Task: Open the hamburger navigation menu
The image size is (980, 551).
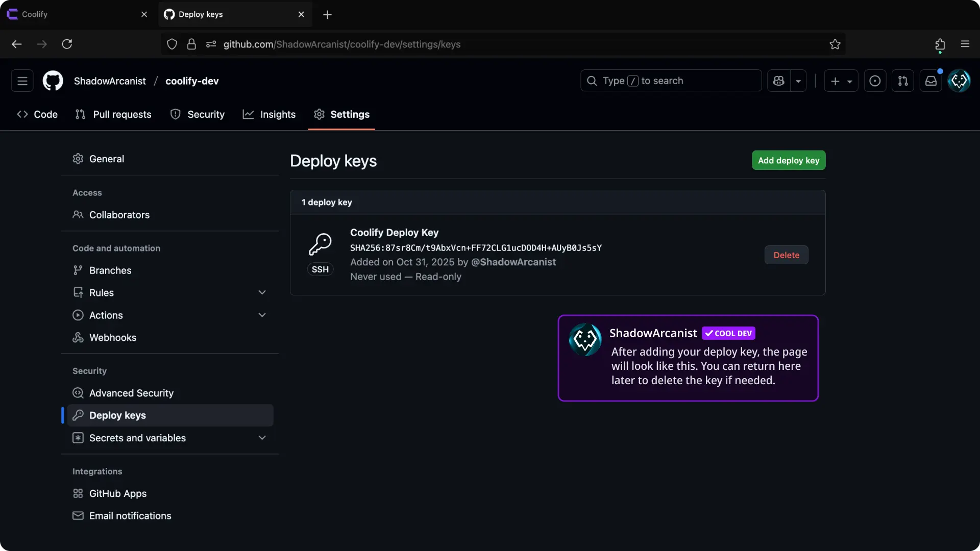Action: click(x=22, y=81)
